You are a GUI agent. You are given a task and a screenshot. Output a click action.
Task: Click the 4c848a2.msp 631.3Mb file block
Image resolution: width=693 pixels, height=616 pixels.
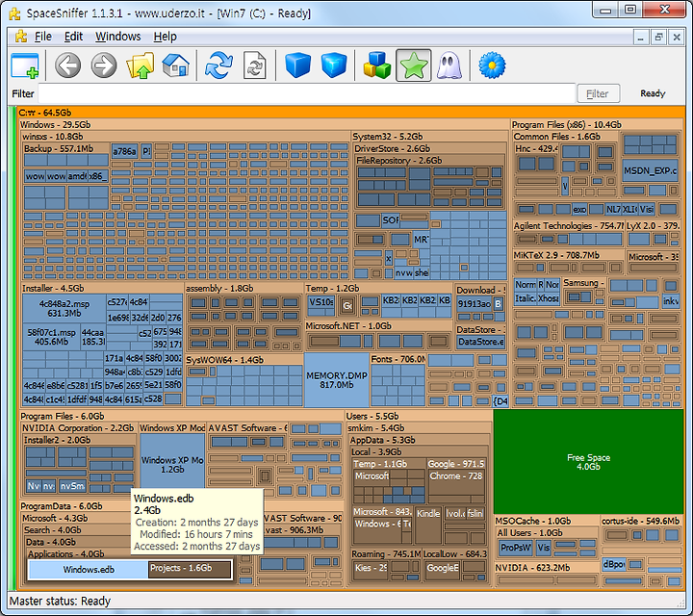(x=64, y=308)
